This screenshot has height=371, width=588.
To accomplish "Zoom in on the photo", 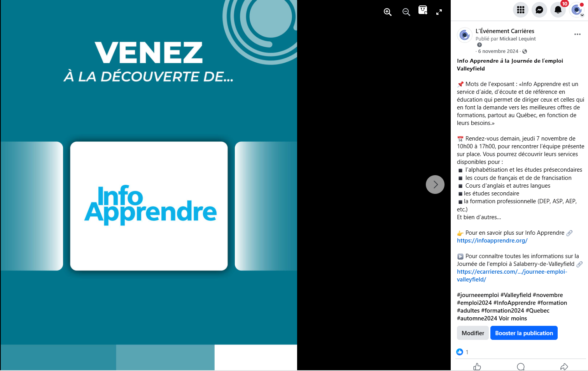I will pyautogui.click(x=387, y=12).
